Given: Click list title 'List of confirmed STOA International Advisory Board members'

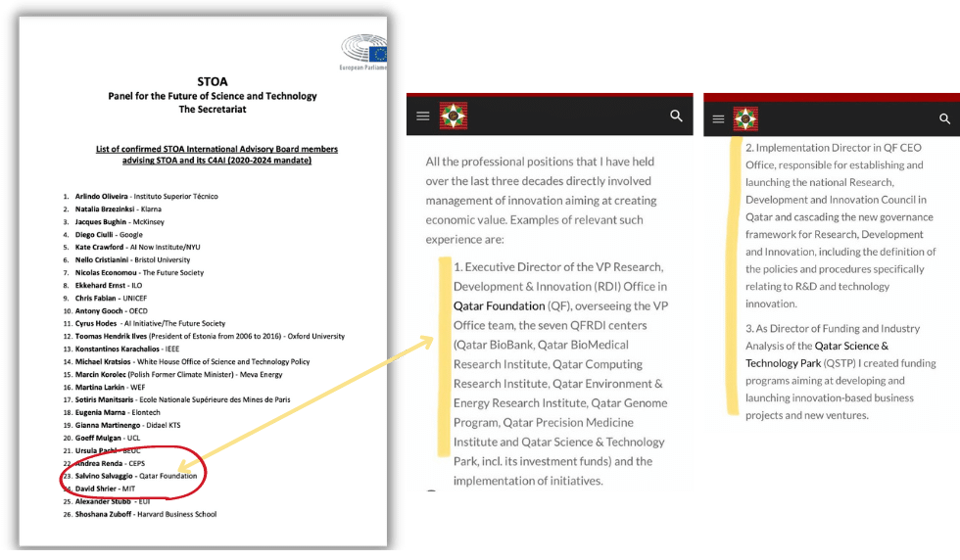Looking at the screenshot, I should [x=216, y=149].
